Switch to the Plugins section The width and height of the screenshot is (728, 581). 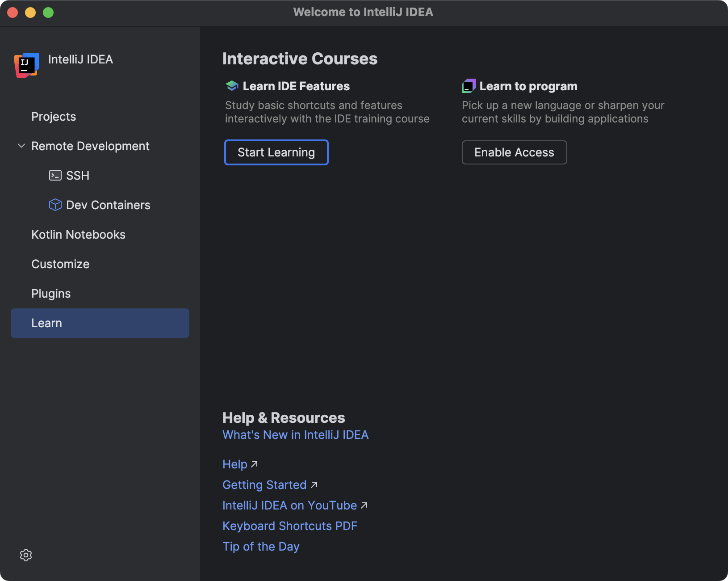click(50, 293)
